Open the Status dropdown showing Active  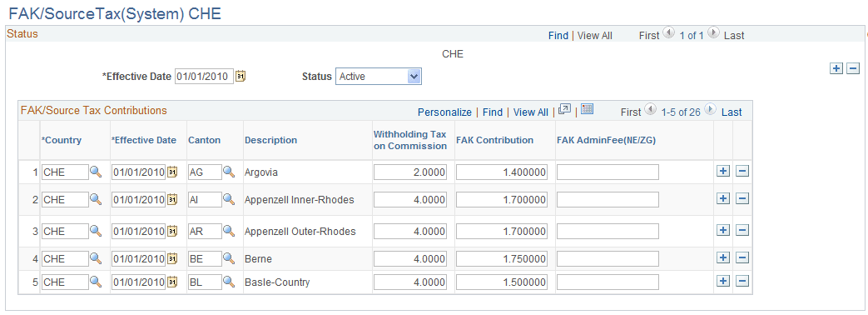(378, 77)
